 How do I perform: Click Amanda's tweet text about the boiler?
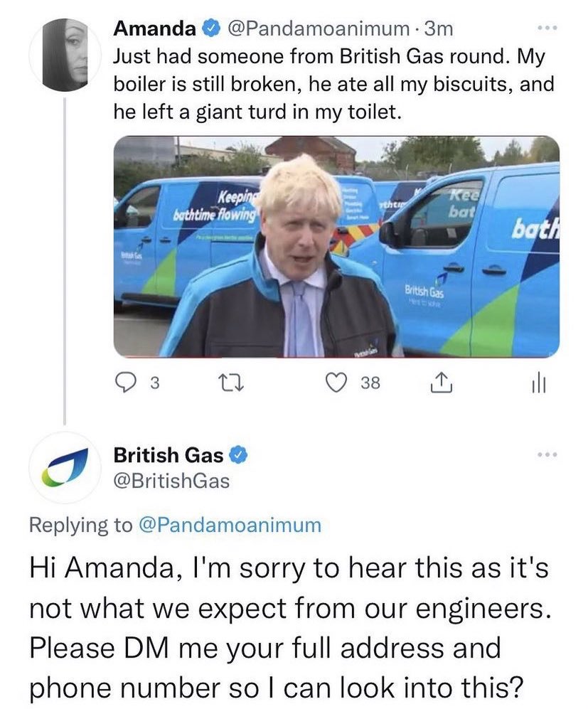(333, 83)
